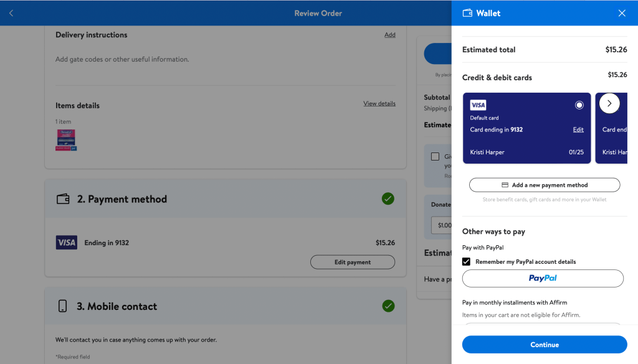Edit the card ending in 9132
Viewport: 638px width, 364px height.
pyautogui.click(x=578, y=129)
